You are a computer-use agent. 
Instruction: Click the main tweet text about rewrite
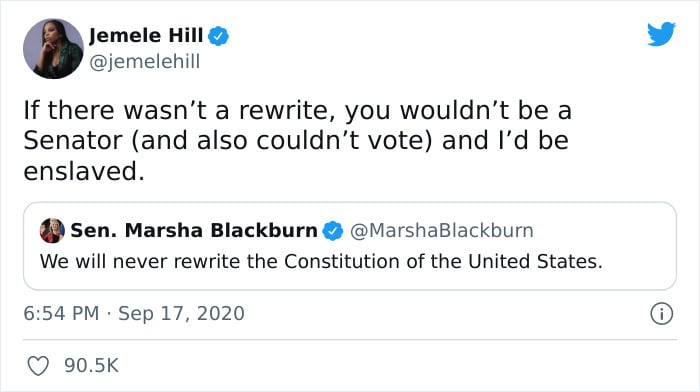298,141
